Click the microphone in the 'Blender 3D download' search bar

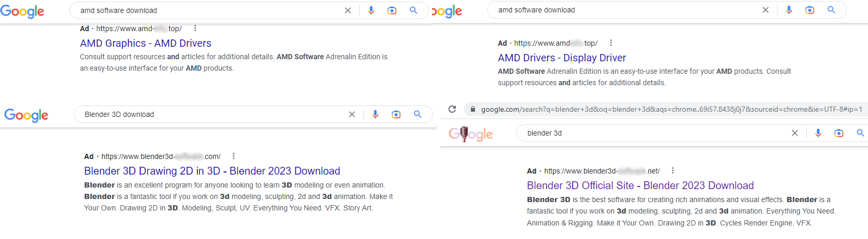[x=375, y=114]
